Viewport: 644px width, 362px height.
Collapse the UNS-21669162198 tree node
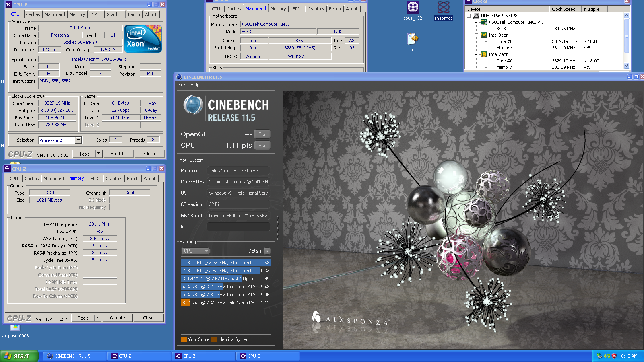pyautogui.click(x=469, y=16)
